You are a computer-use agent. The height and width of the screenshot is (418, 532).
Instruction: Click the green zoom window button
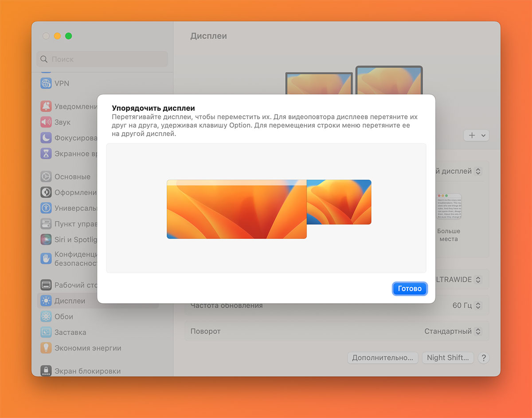68,36
